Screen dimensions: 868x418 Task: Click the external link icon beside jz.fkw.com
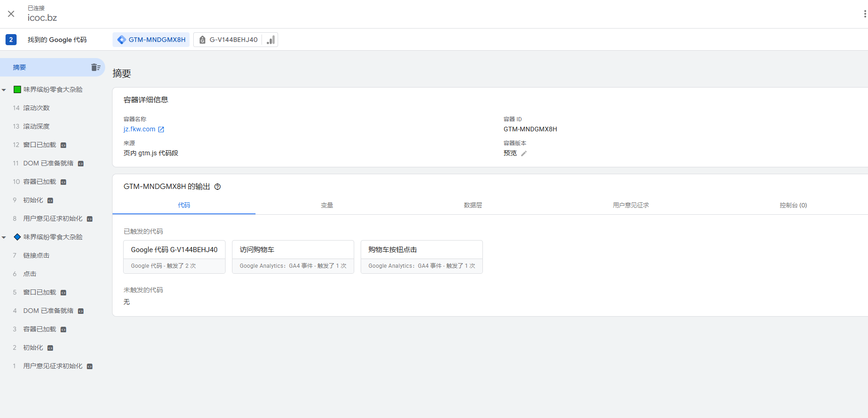[x=161, y=130]
